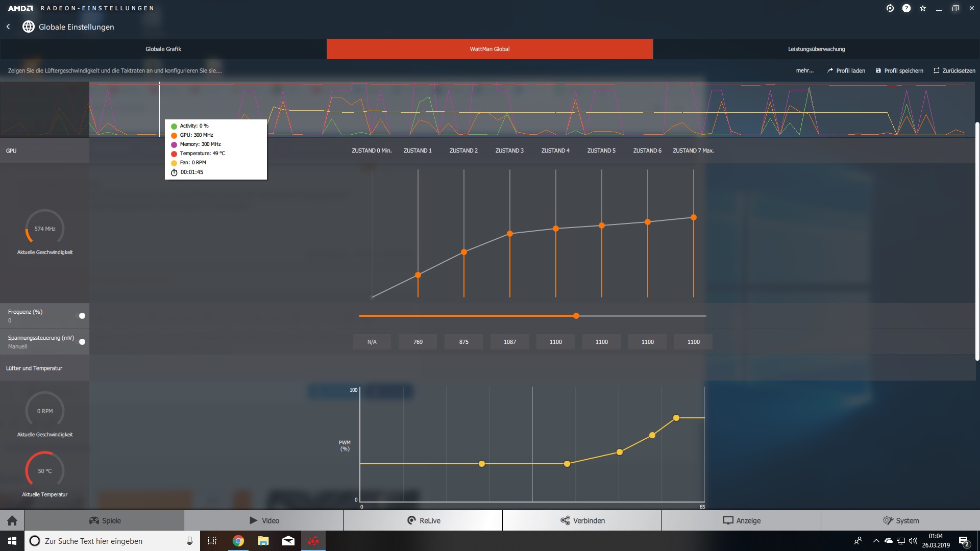Click Profil speichern button
980x551 pixels.
pyautogui.click(x=899, y=71)
